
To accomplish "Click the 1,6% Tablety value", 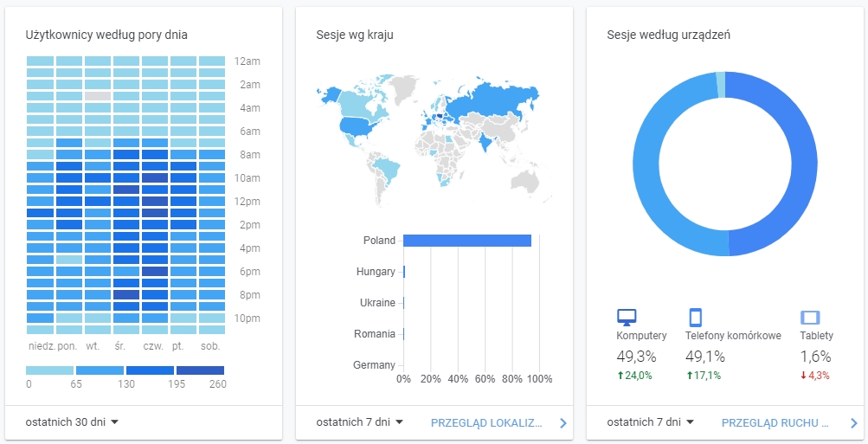I will (816, 357).
